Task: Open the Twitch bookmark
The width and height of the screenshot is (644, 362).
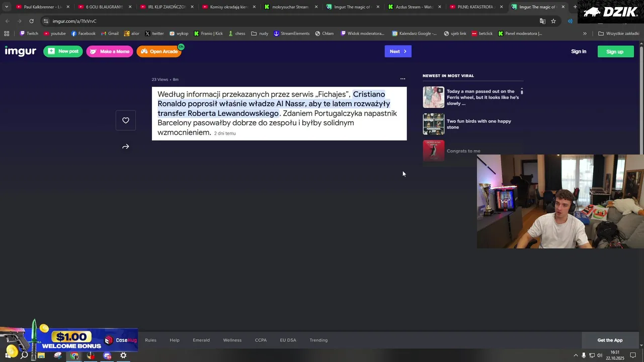Action: point(29,34)
